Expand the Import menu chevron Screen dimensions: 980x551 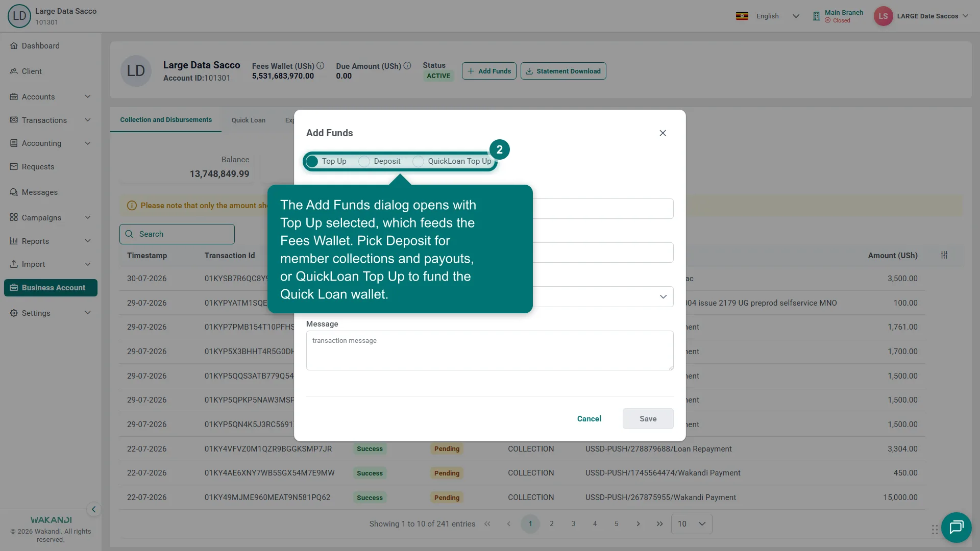[88, 264]
